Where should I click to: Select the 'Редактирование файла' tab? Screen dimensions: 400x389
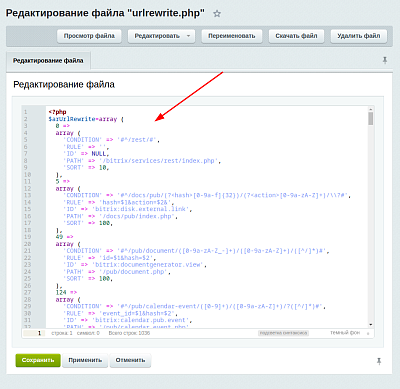(48, 61)
